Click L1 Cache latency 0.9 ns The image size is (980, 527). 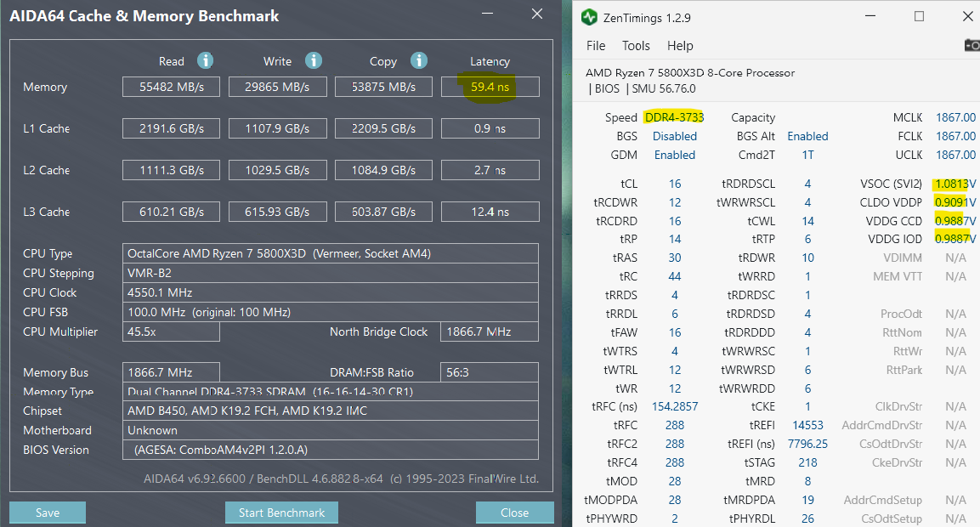(490, 129)
